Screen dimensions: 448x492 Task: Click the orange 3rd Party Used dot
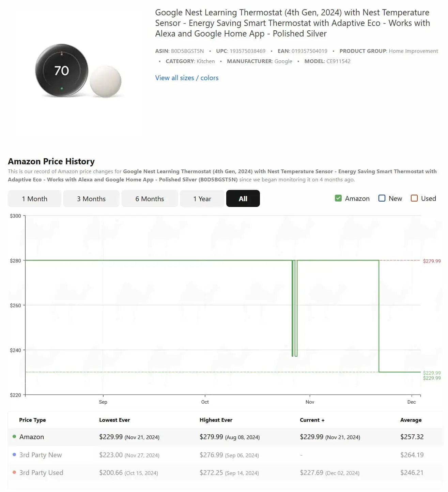tap(14, 473)
